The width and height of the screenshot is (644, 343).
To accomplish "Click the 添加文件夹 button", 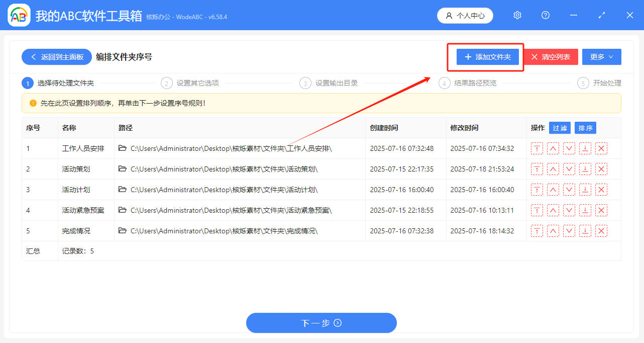I will (x=487, y=57).
